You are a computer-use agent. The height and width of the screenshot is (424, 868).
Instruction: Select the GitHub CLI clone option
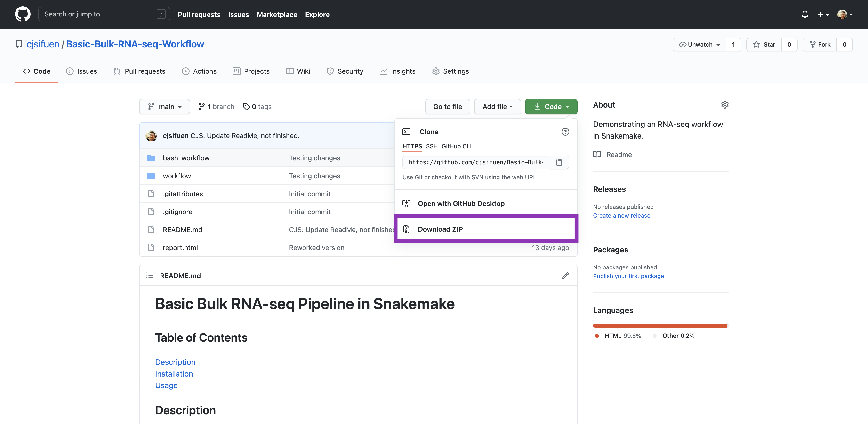456,146
